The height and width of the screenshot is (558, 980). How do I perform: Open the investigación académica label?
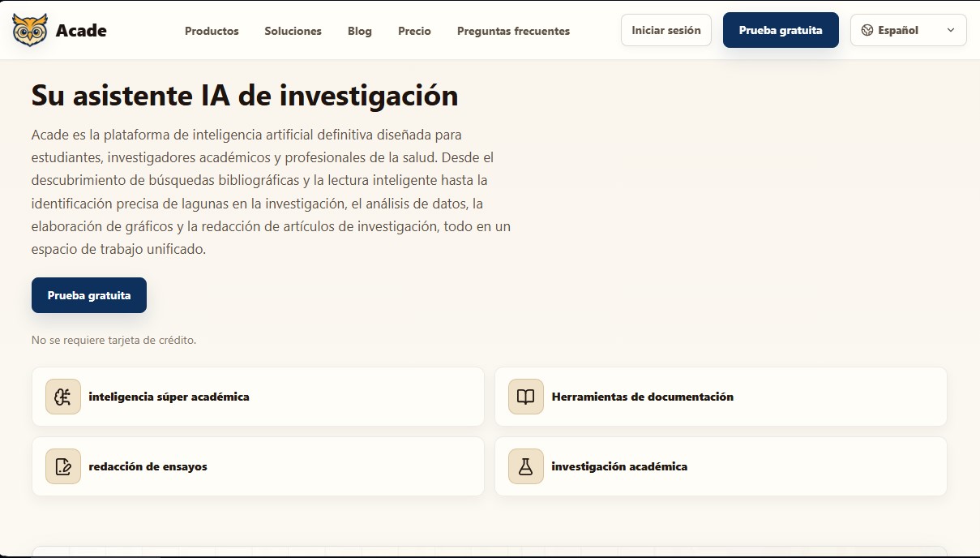click(x=619, y=466)
